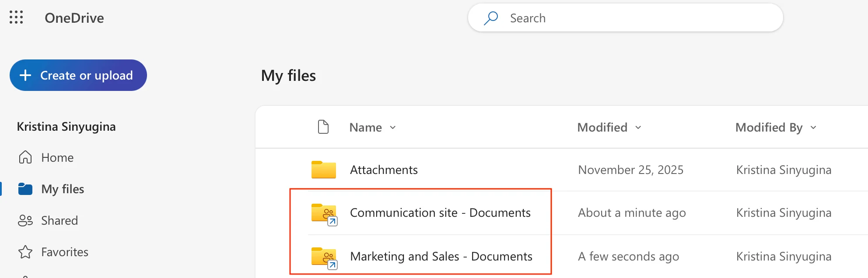
Task: Click the file type column icon
Action: pyautogui.click(x=323, y=127)
